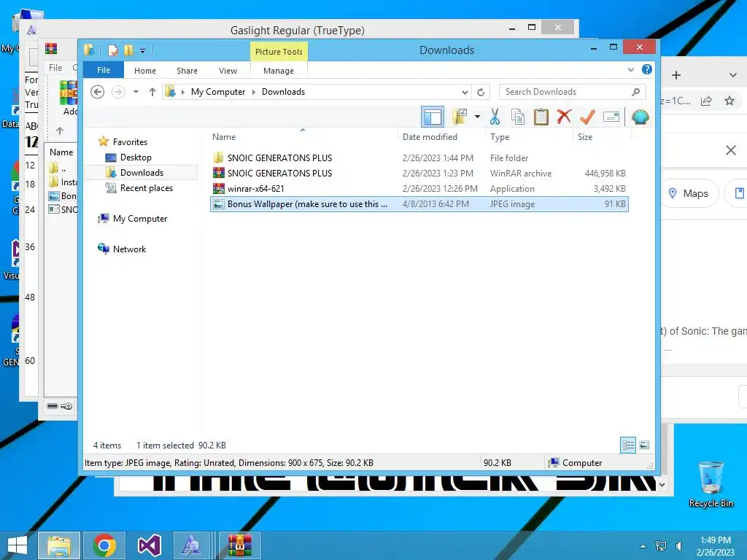Click the forward navigation arrow

coord(118,91)
